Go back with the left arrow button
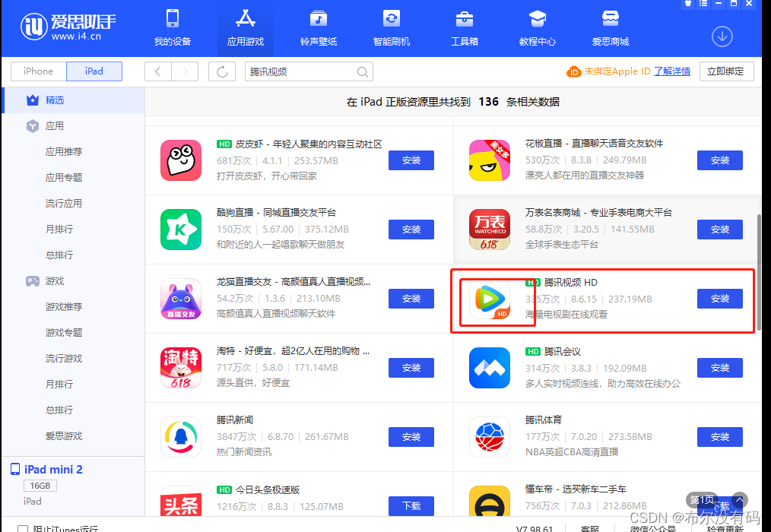Image resolution: width=771 pixels, height=532 pixels. [158, 71]
